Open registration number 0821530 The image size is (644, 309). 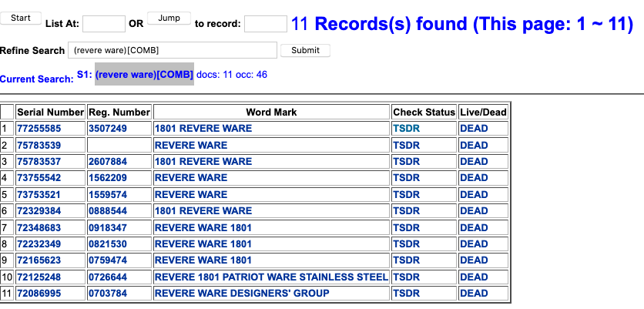click(x=108, y=244)
